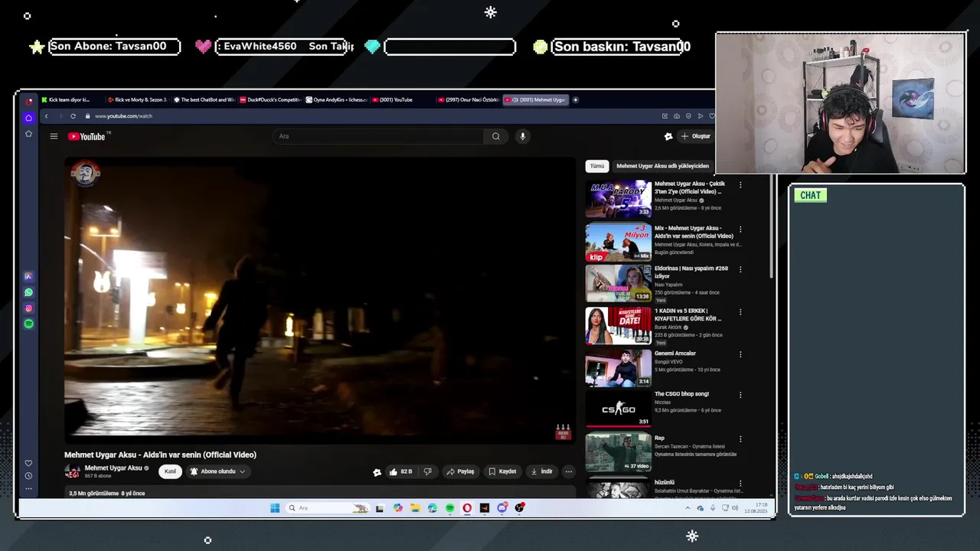980x551 pixels.
Task: Click the search magnifier button
Action: (x=495, y=136)
